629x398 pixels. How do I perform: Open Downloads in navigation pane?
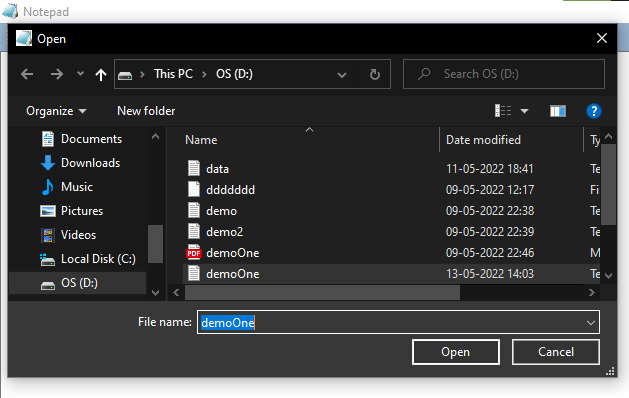(90, 163)
